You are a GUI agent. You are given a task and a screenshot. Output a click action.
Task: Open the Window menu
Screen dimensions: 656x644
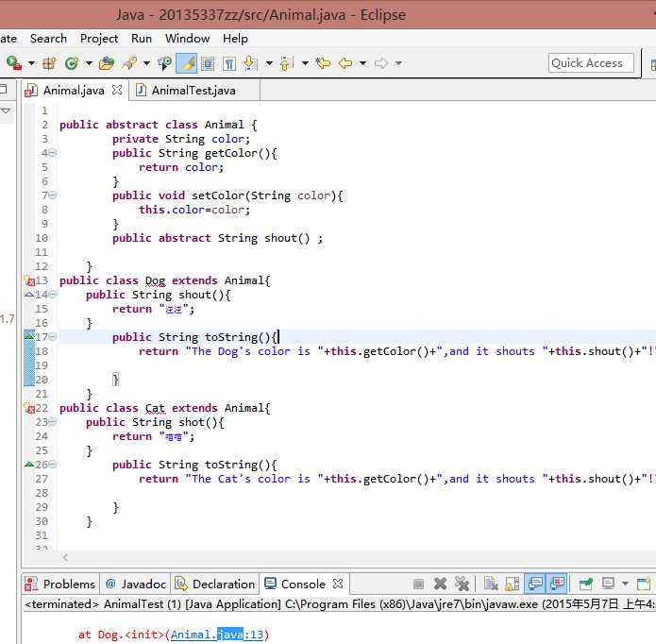[x=187, y=39]
